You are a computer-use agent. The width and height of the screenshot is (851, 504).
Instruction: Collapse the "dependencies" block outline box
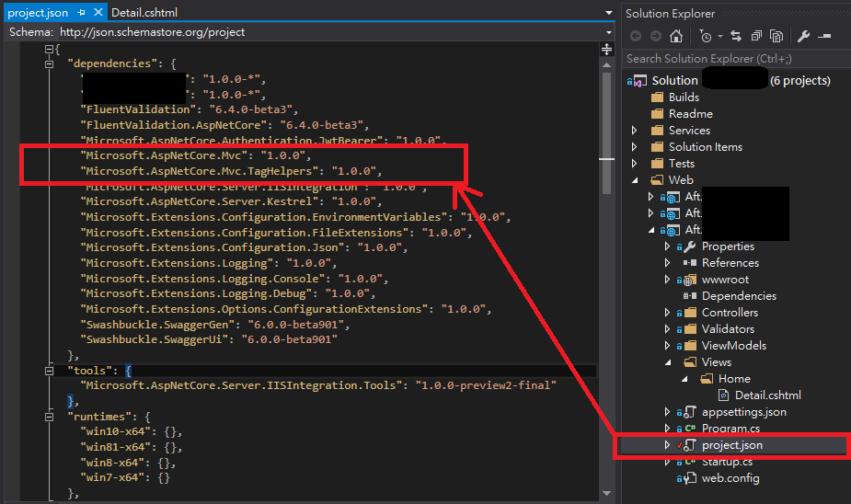(x=49, y=64)
